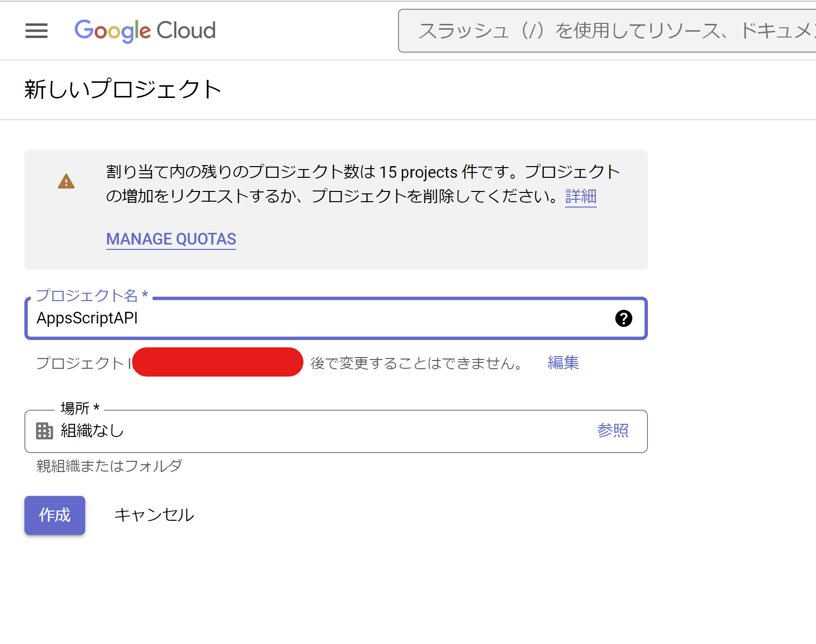Open the 参照 location browser

[613, 431]
